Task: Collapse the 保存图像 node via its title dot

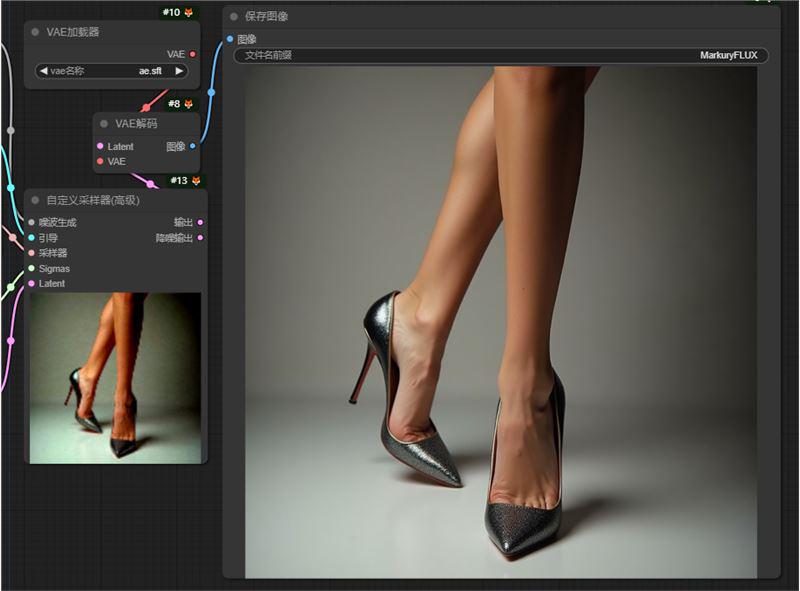Action: pyautogui.click(x=234, y=16)
